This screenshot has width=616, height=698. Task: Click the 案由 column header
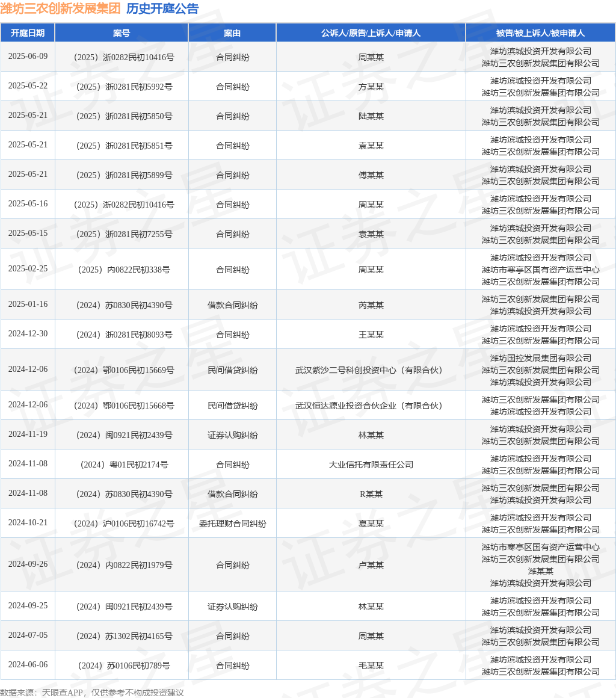[x=232, y=33]
